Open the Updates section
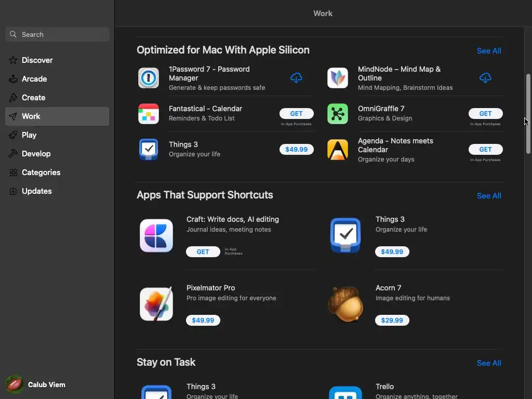Image resolution: width=532 pixels, height=399 pixels. [57, 191]
